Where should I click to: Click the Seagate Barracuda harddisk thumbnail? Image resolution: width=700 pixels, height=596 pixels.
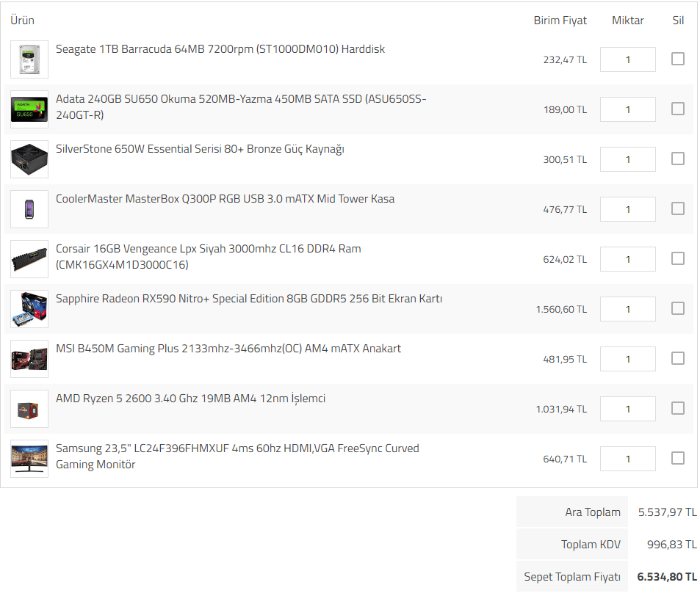coord(29,59)
